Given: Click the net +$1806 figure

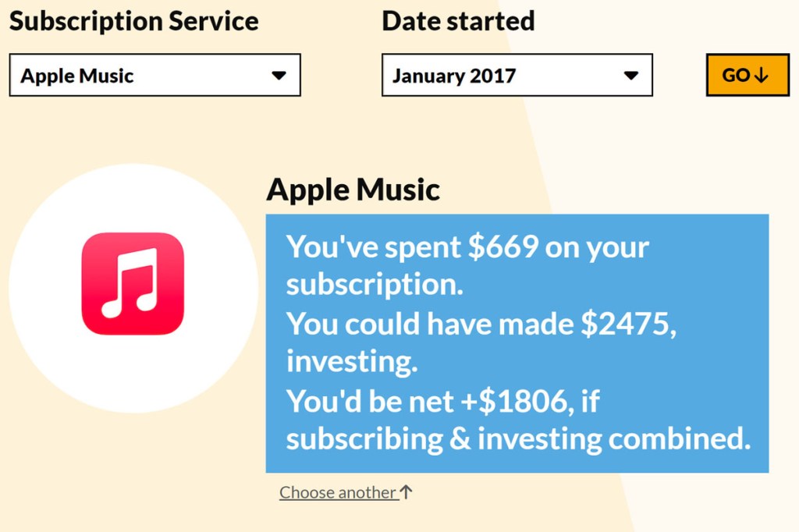Looking at the screenshot, I should tap(514, 401).
